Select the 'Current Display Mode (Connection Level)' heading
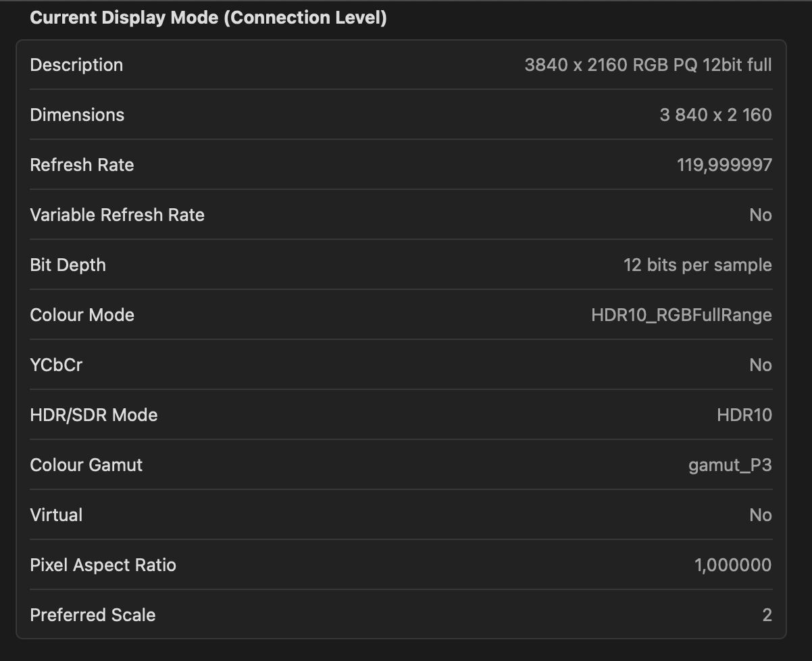The image size is (812, 661). coord(208,18)
